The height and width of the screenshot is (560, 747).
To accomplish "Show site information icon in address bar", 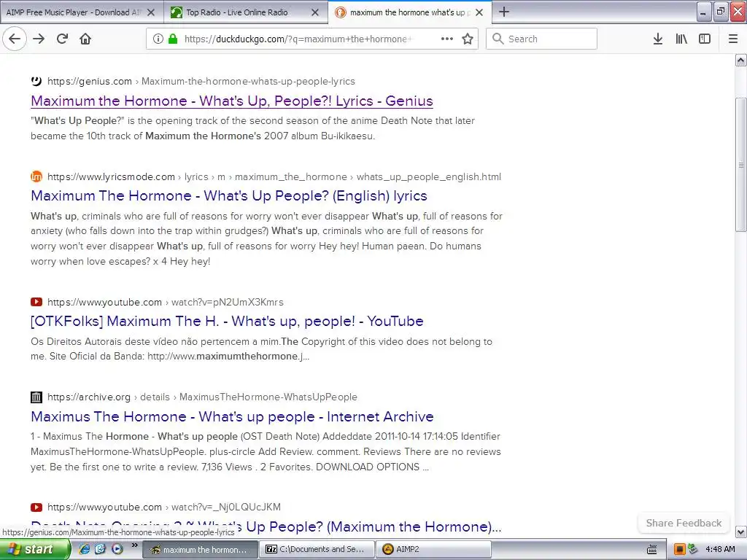I will pyautogui.click(x=158, y=39).
